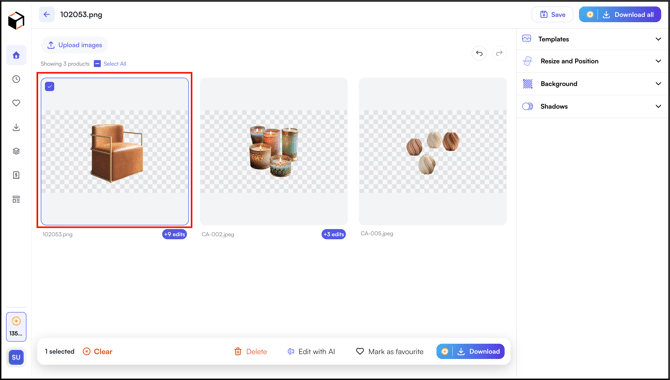Click Download all button

(x=620, y=15)
